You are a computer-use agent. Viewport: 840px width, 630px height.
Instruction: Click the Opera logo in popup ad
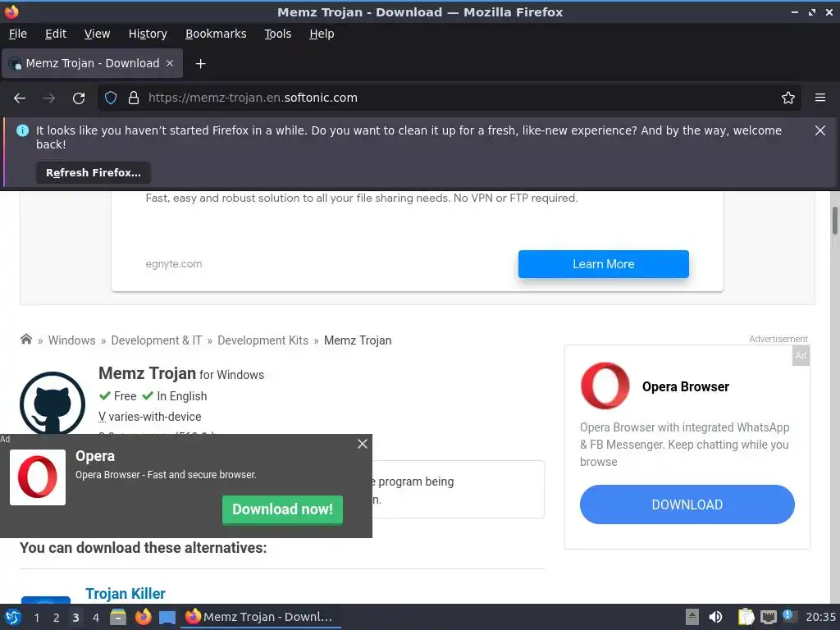pos(38,477)
